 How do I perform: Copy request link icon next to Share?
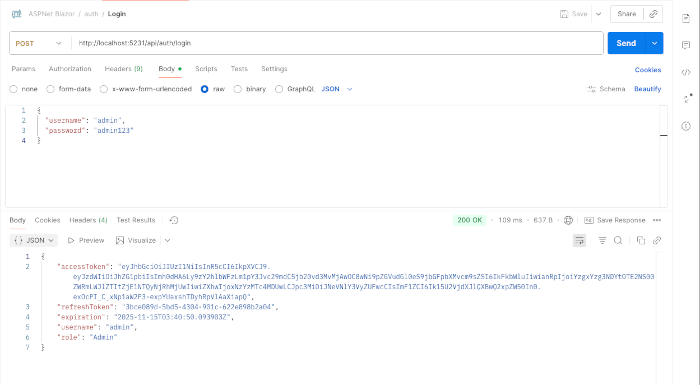pyautogui.click(x=653, y=14)
